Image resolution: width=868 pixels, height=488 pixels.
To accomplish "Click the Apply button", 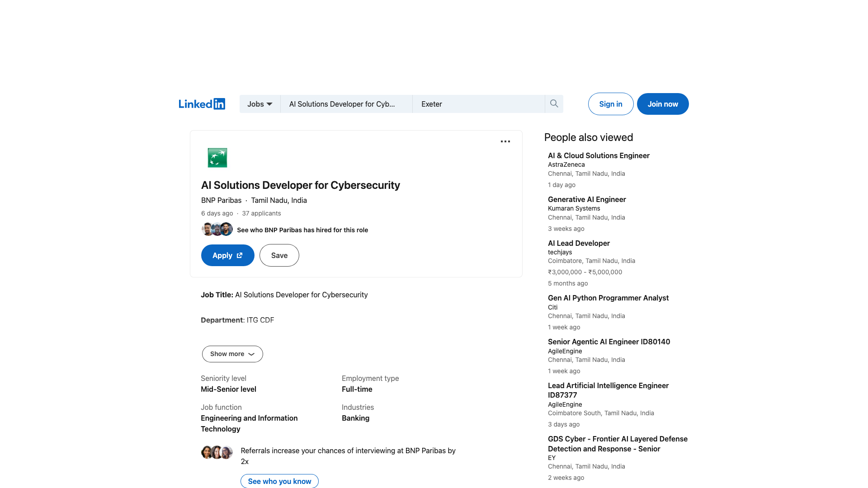I will click(228, 255).
